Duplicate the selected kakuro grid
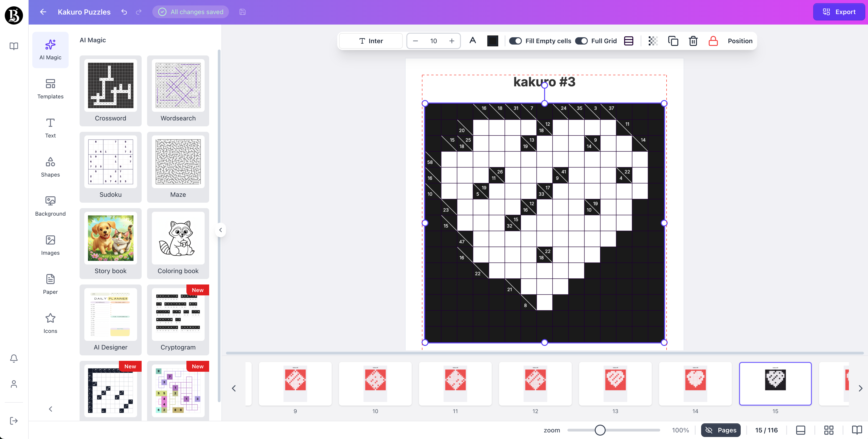Viewport: 868px width, 439px height. (673, 41)
